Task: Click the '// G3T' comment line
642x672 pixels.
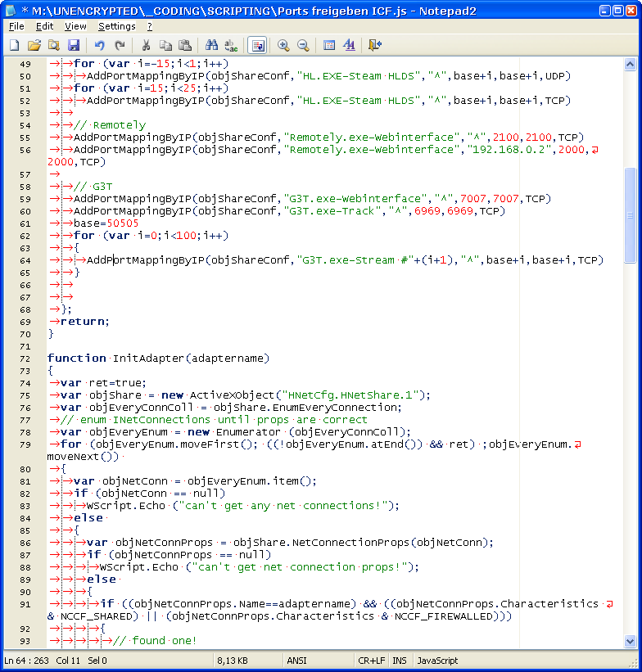Action: (x=93, y=187)
